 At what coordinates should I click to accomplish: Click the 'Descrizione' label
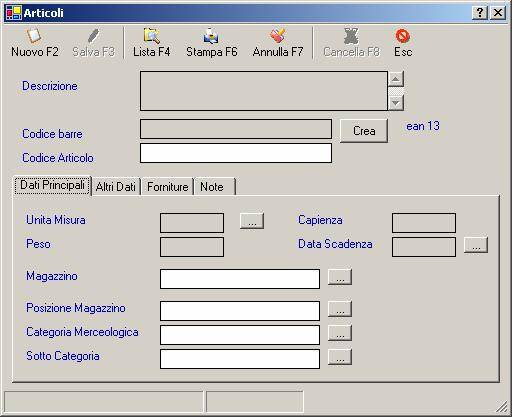50,86
